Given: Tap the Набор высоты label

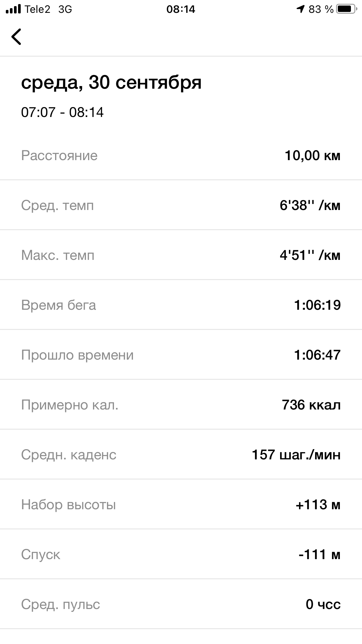Looking at the screenshot, I should [68, 505].
